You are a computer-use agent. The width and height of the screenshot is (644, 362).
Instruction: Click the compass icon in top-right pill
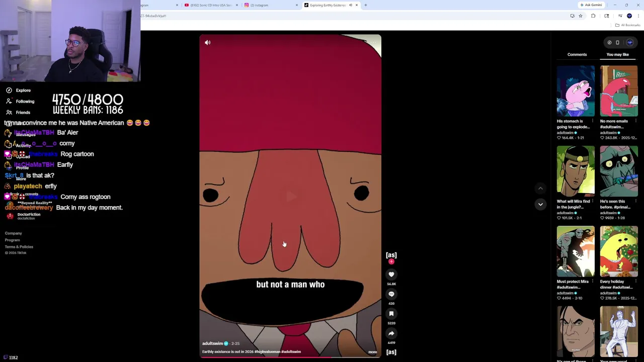(609, 43)
